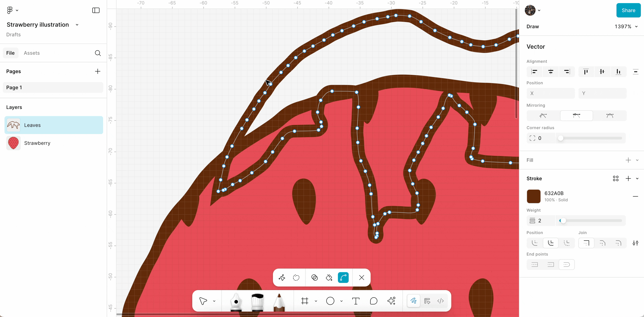The width and height of the screenshot is (644, 317).
Task: Open Move tool options dropdown
Action: coord(214,301)
